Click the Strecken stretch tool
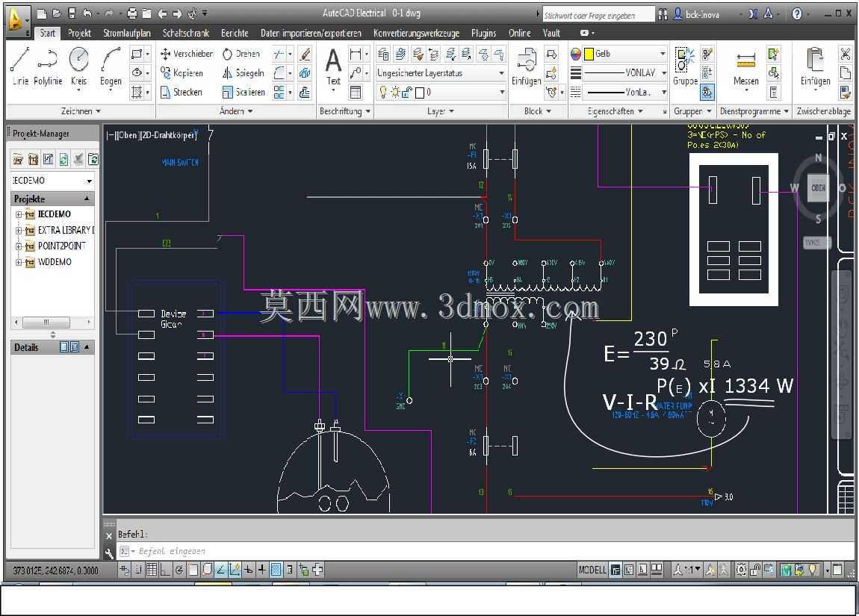 point(182,92)
